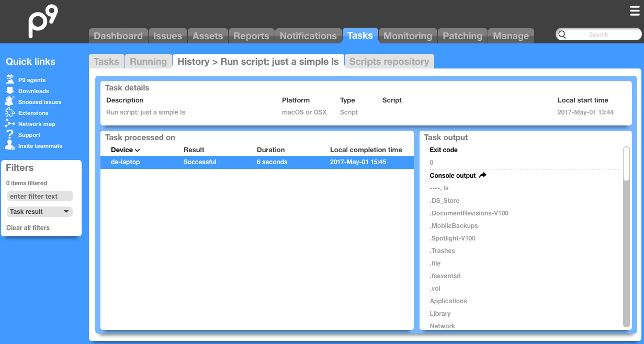Click the .MobileBackups output line
644x344 pixels.
454,226
